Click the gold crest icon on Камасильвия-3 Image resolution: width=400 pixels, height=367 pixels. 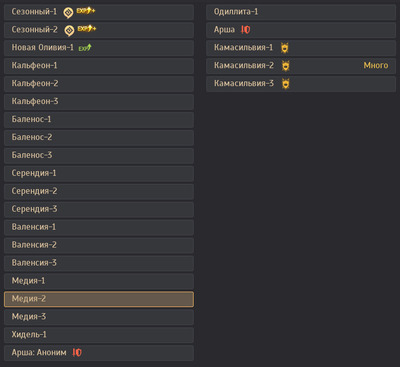pos(285,84)
